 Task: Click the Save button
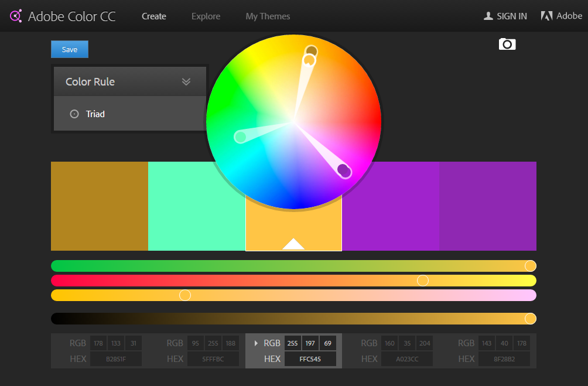click(70, 49)
